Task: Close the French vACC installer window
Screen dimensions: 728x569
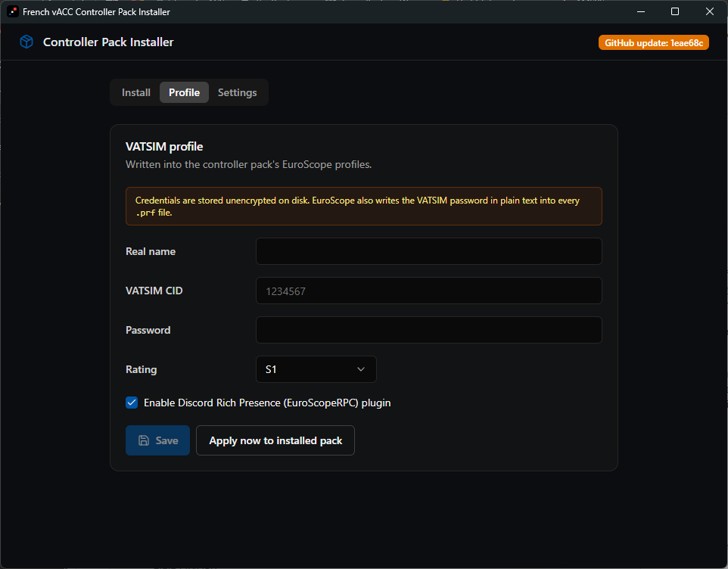Action: click(709, 11)
